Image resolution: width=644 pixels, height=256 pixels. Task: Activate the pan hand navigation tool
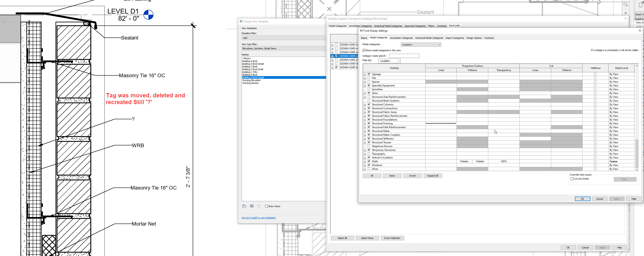[x=625, y=12]
